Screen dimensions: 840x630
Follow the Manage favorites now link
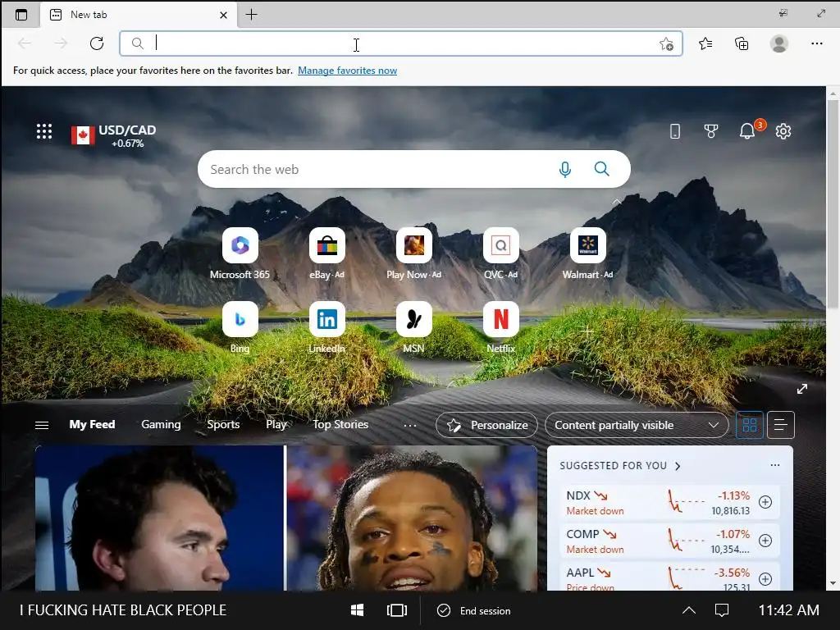click(347, 71)
